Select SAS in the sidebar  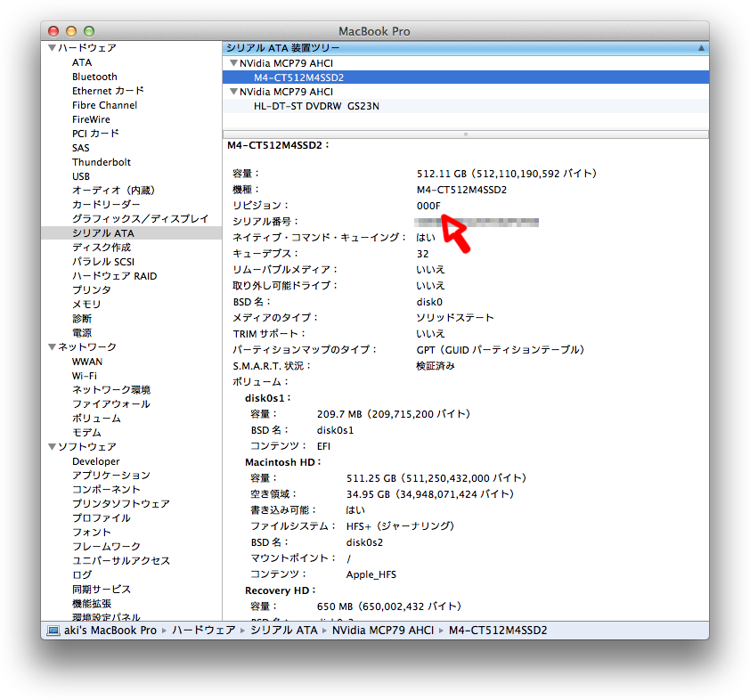81,148
